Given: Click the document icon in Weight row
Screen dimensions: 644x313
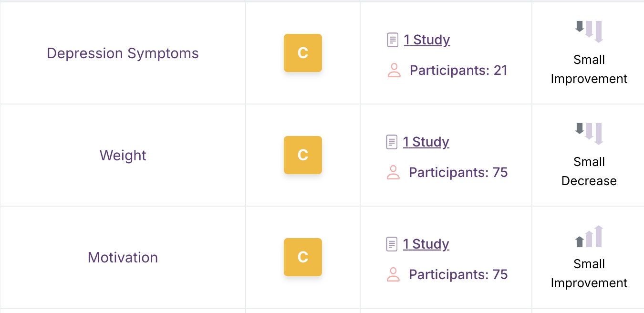Looking at the screenshot, I should tap(391, 142).
